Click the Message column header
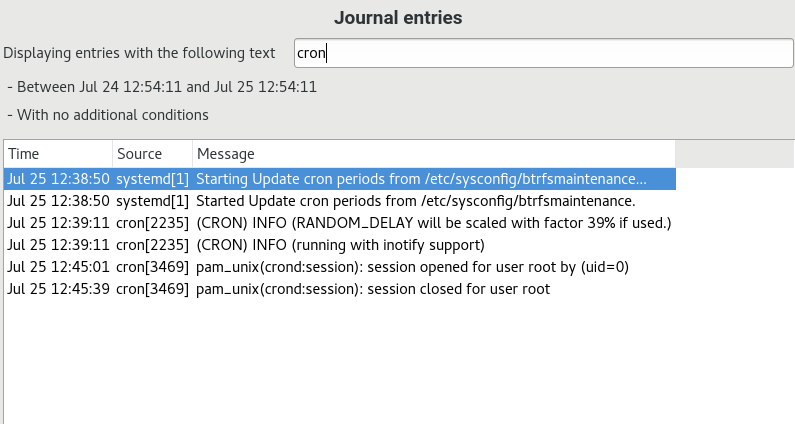This screenshot has width=795, height=424. pyautogui.click(x=433, y=154)
